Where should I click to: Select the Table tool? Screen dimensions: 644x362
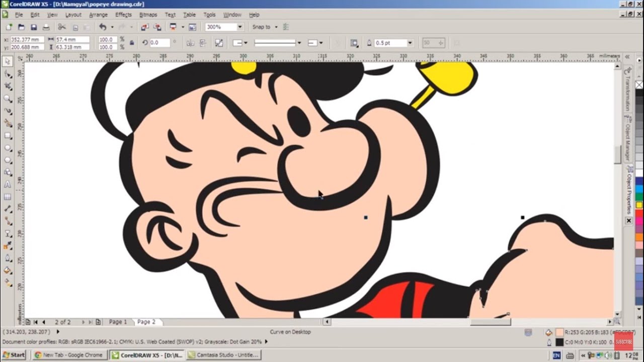click(x=8, y=197)
